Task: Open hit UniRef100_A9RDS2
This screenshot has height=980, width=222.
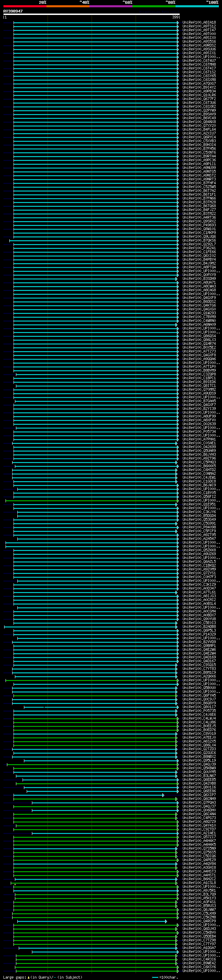Action: [199, 45]
